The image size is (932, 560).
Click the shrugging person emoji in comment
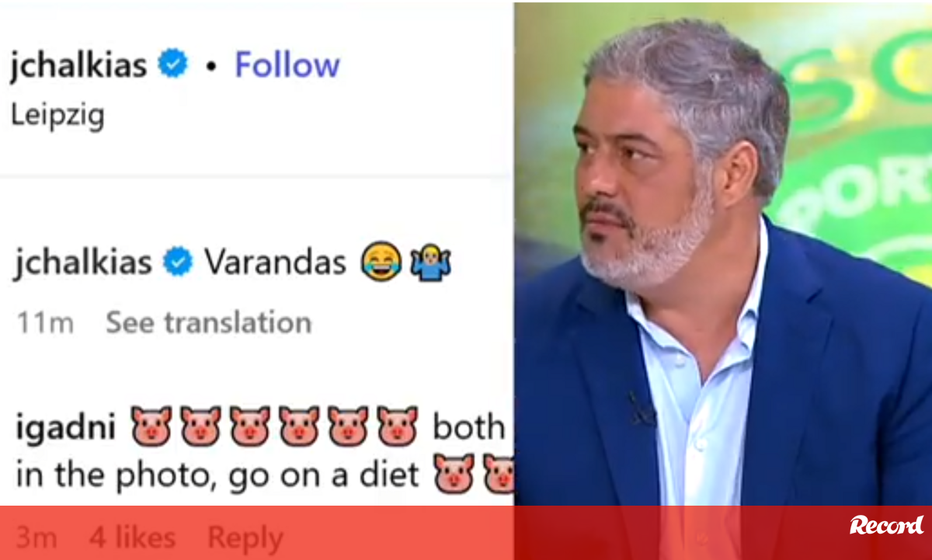pyautogui.click(x=429, y=263)
